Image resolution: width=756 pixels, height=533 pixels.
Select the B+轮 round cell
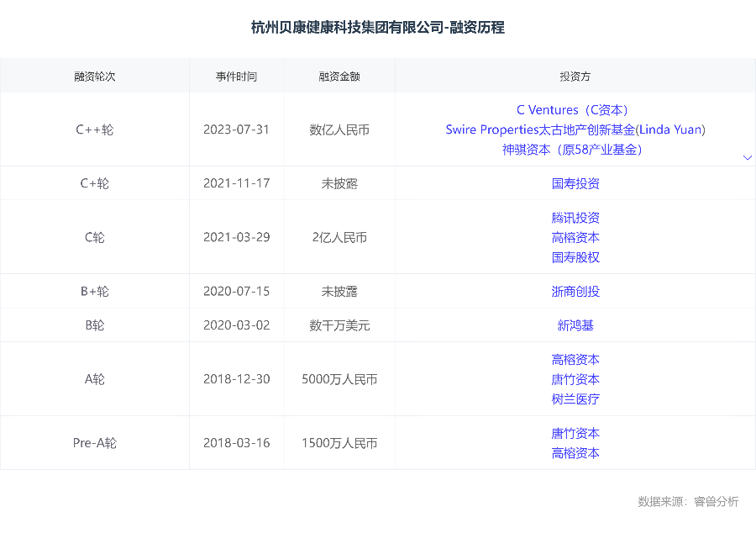pos(94,292)
